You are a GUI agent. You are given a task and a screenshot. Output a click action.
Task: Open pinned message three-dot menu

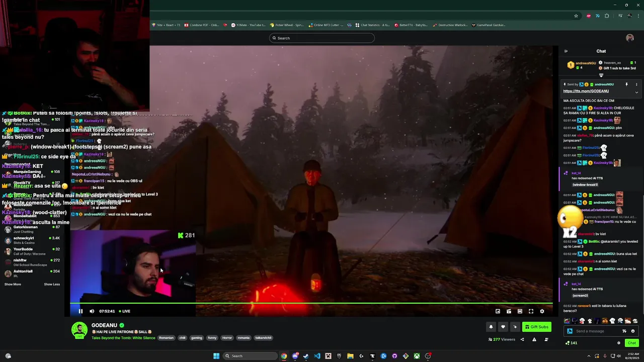click(x=636, y=84)
